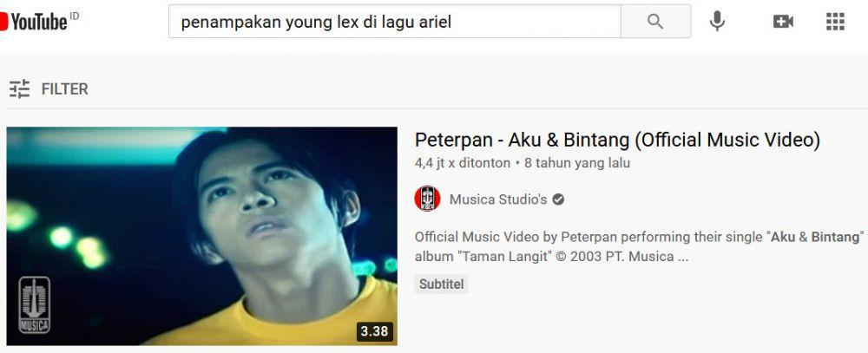Click the magnifying glass search button

[x=655, y=22]
